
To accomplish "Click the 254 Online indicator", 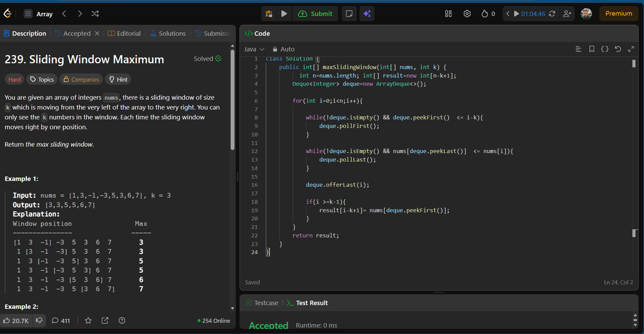I will 214,321.
